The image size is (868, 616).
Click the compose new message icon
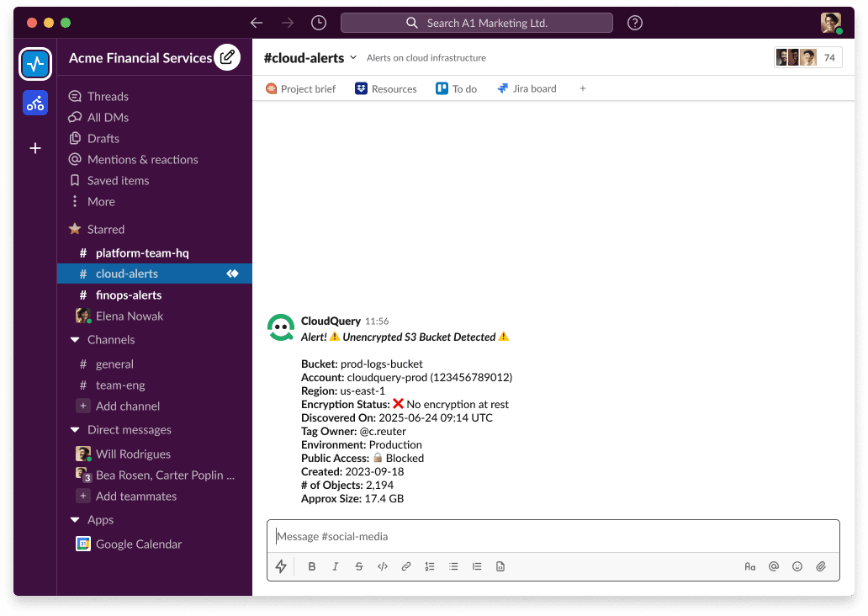(x=227, y=57)
